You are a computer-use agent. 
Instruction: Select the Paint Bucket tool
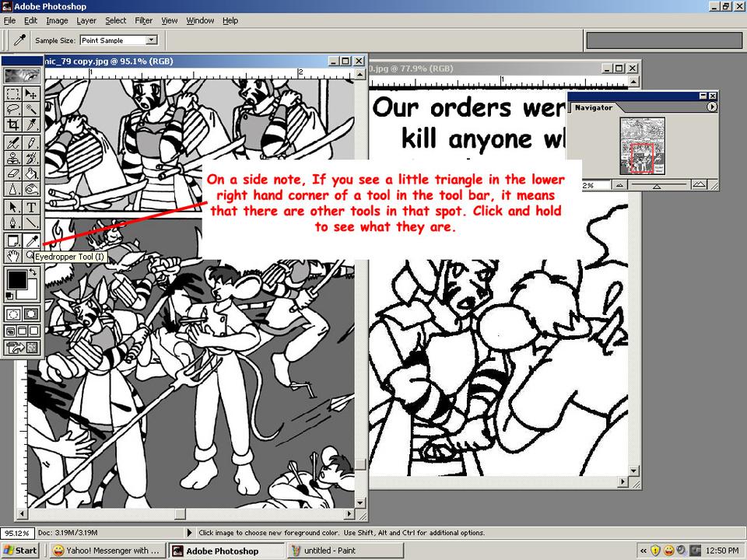31,173
